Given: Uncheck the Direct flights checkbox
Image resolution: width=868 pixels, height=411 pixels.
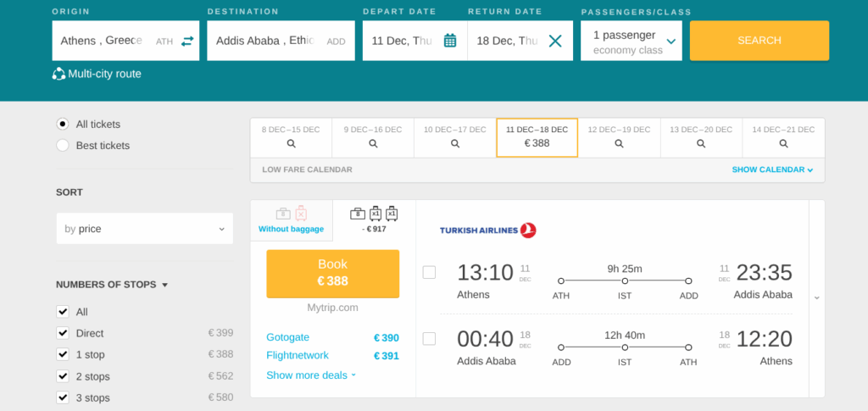Looking at the screenshot, I should 63,333.
